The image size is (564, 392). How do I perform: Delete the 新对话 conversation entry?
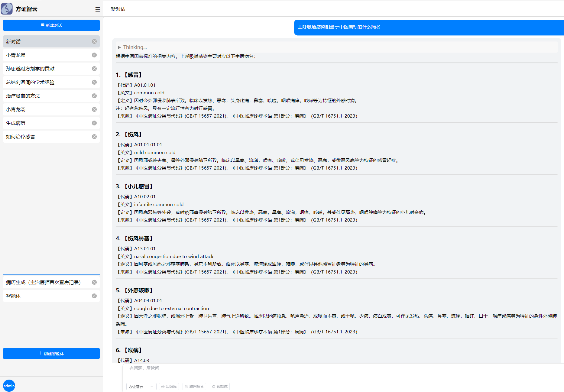pos(94,41)
